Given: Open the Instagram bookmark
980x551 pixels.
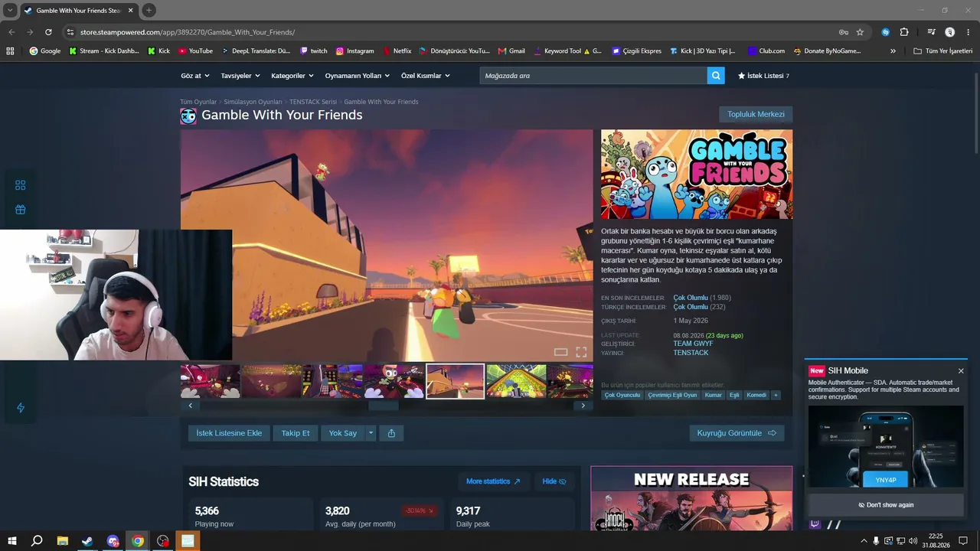Looking at the screenshot, I should (355, 51).
